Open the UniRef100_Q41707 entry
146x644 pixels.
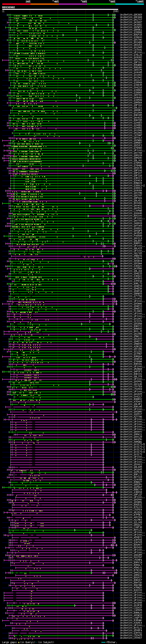coord(131,20)
